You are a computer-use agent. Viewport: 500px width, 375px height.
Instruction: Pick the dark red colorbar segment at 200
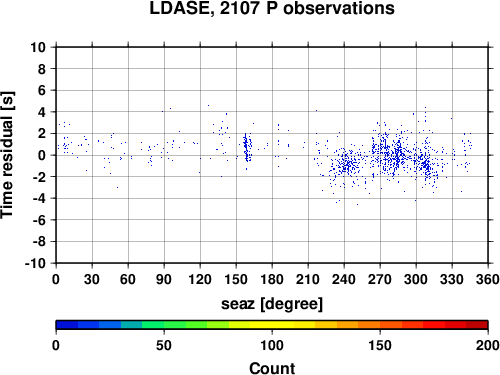[x=477, y=325]
